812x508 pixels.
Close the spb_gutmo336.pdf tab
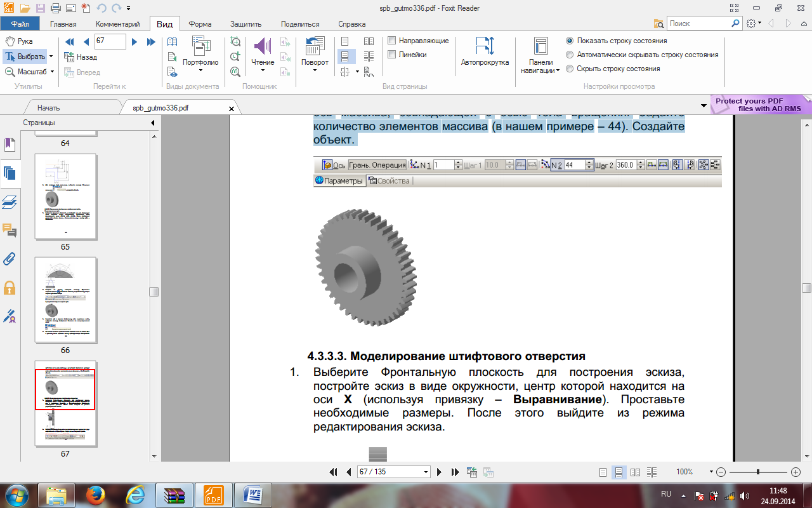[231, 109]
